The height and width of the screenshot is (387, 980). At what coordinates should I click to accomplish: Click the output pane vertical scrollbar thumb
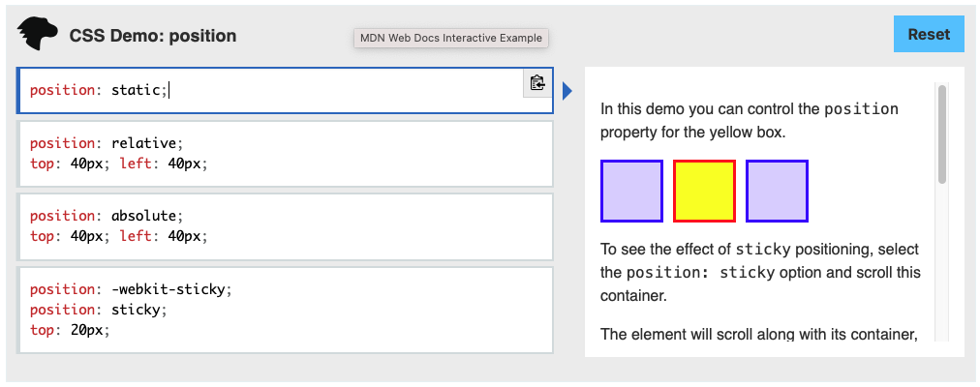point(942,134)
